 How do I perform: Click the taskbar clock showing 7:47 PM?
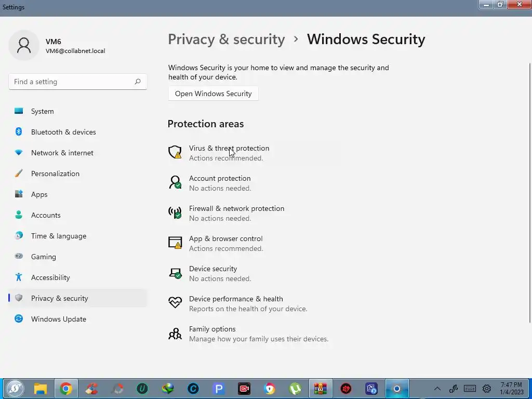pos(511,388)
